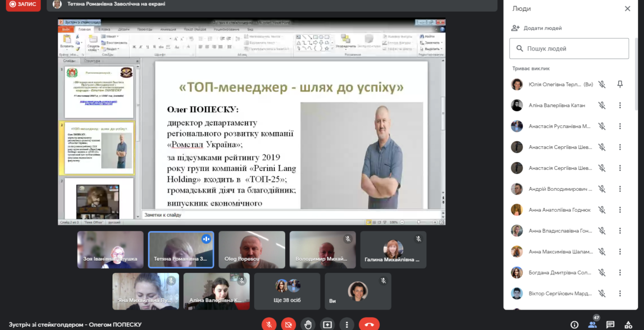Open the meeting details info icon
Image resolution: width=644 pixels, height=330 pixels.
pyautogui.click(x=574, y=324)
